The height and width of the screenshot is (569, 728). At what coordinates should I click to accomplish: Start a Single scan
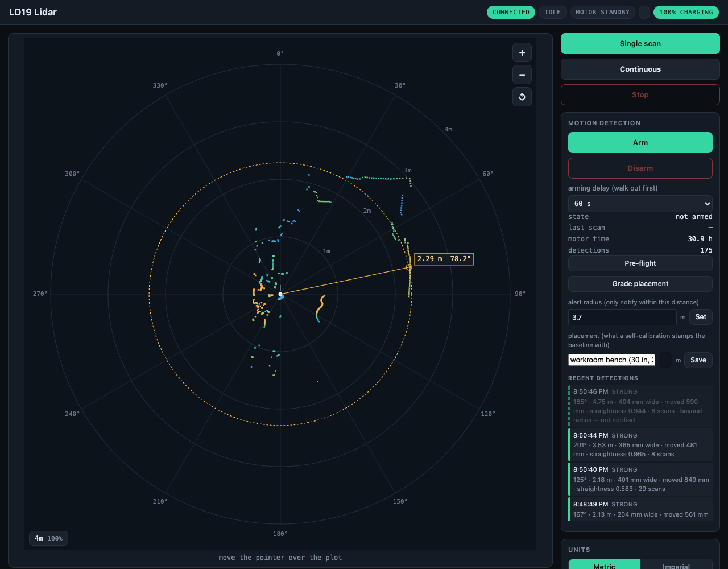[640, 44]
